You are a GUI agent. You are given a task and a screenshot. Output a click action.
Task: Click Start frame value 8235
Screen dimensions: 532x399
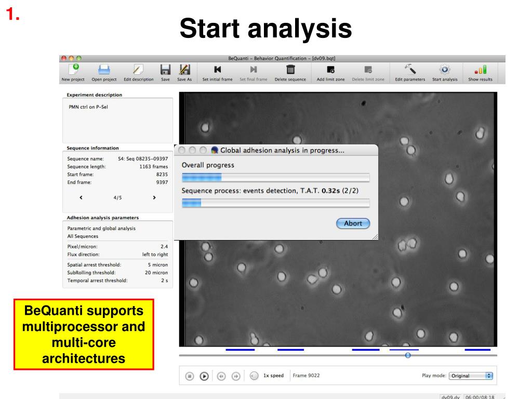pyautogui.click(x=162, y=175)
